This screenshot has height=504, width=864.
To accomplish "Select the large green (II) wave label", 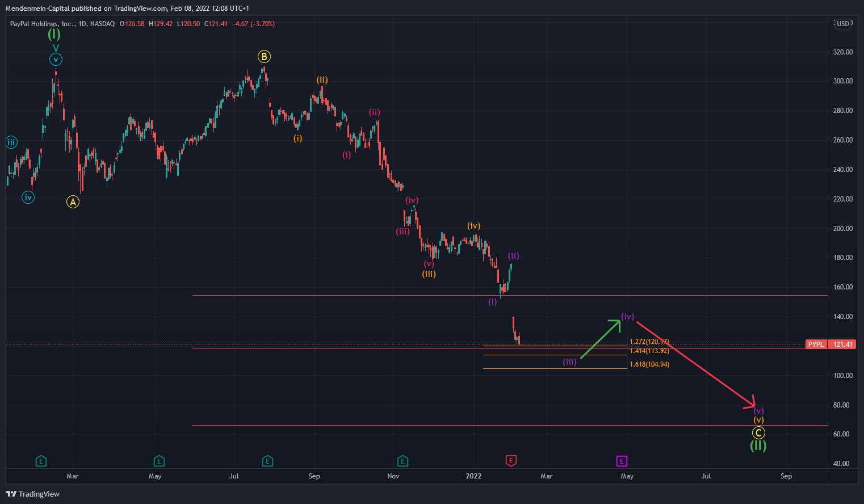I will (x=758, y=446).
